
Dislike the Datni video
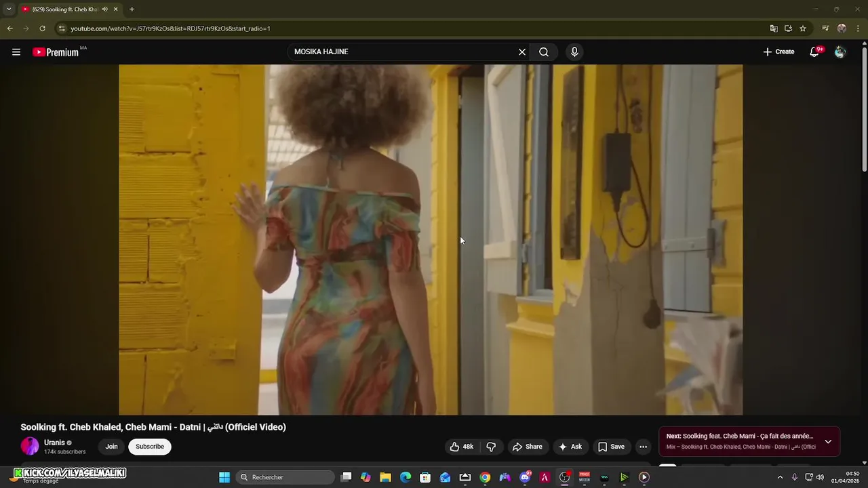491,447
